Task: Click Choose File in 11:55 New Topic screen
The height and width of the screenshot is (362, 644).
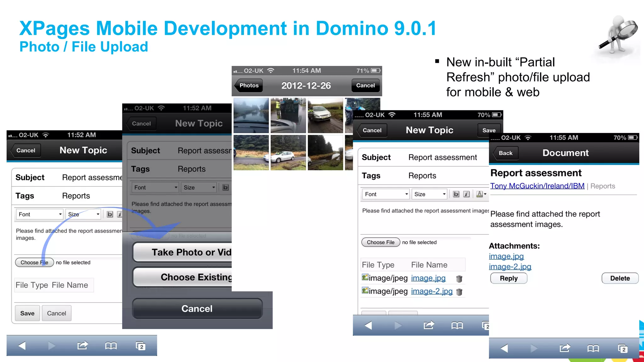Action: [x=380, y=242]
